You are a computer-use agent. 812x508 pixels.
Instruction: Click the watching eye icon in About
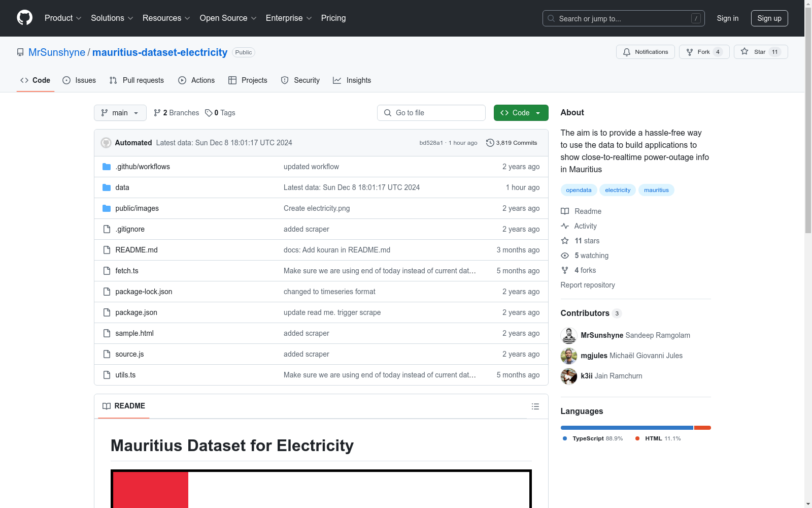(565, 256)
